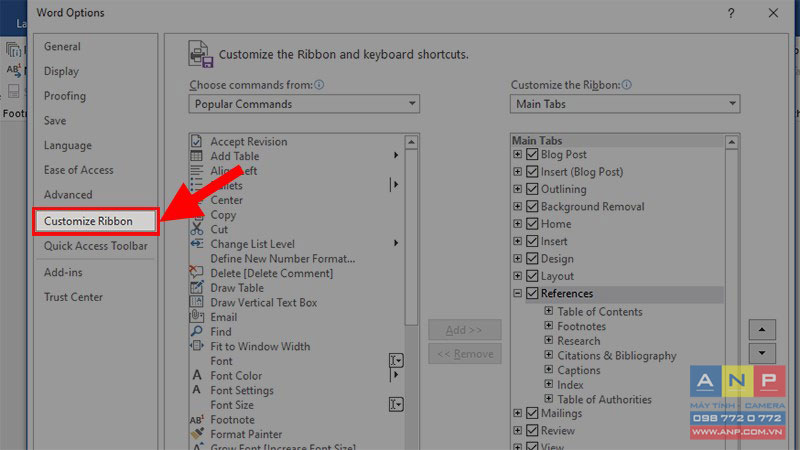
Task: Open the Quick Access Toolbar category
Action: pyautogui.click(x=95, y=246)
